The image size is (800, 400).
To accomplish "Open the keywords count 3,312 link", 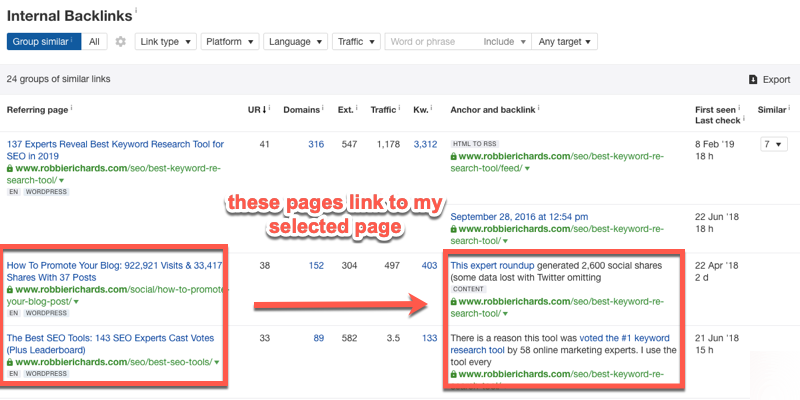I will pos(426,144).
